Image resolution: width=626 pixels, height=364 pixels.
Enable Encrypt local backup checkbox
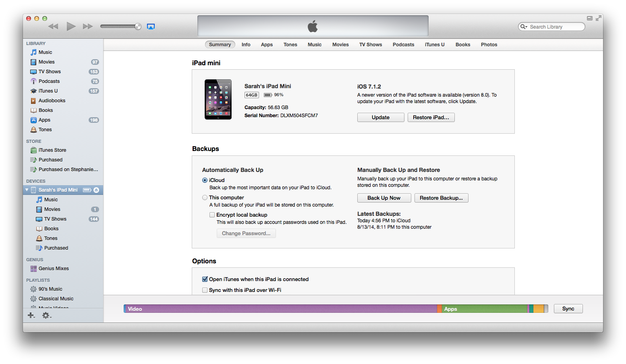click(212, 215)
